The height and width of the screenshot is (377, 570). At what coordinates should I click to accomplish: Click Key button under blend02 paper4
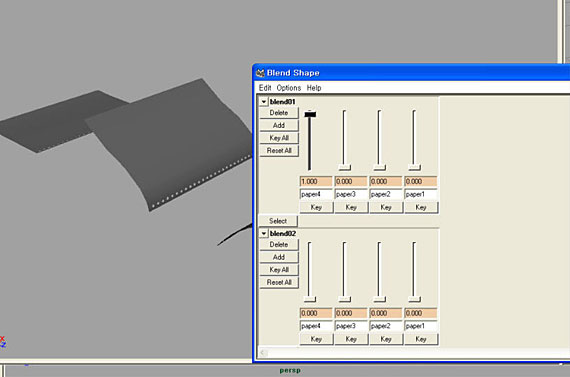coord(316,339)
